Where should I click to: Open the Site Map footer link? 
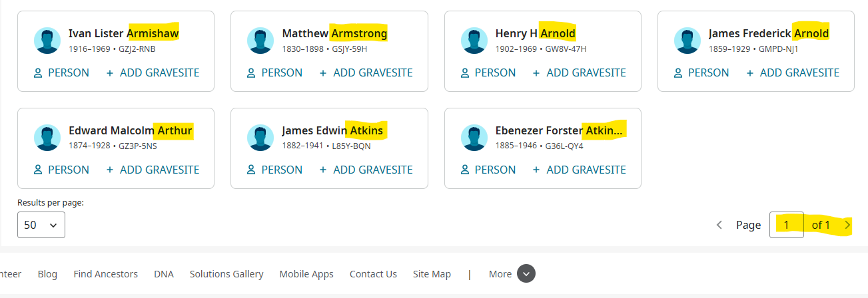coord(432,274)
